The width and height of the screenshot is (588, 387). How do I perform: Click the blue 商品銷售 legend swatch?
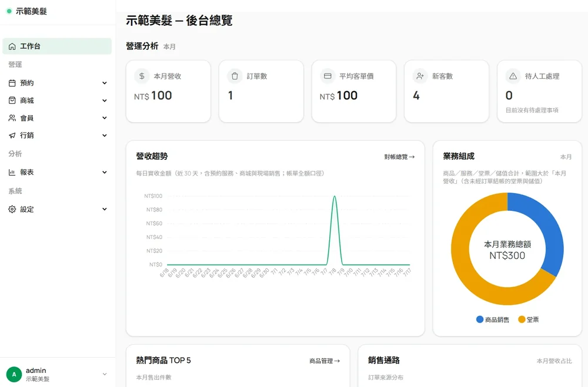(x=480, y=319)
